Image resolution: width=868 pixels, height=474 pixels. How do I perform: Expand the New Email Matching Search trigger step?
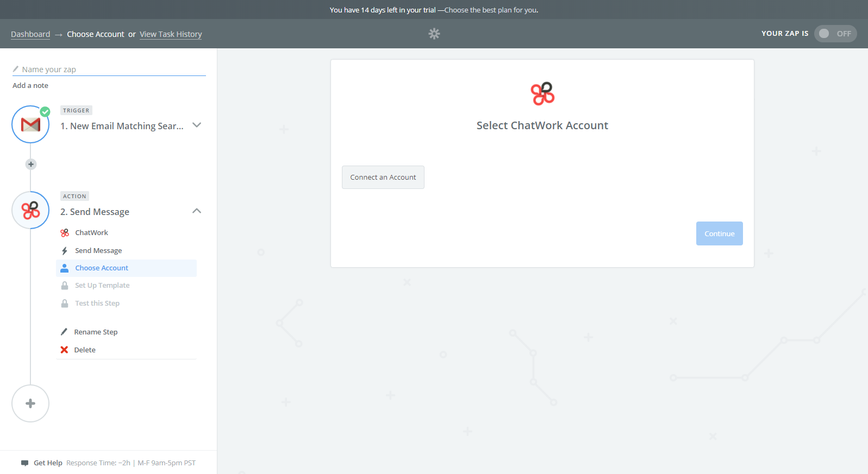(197, 125)
